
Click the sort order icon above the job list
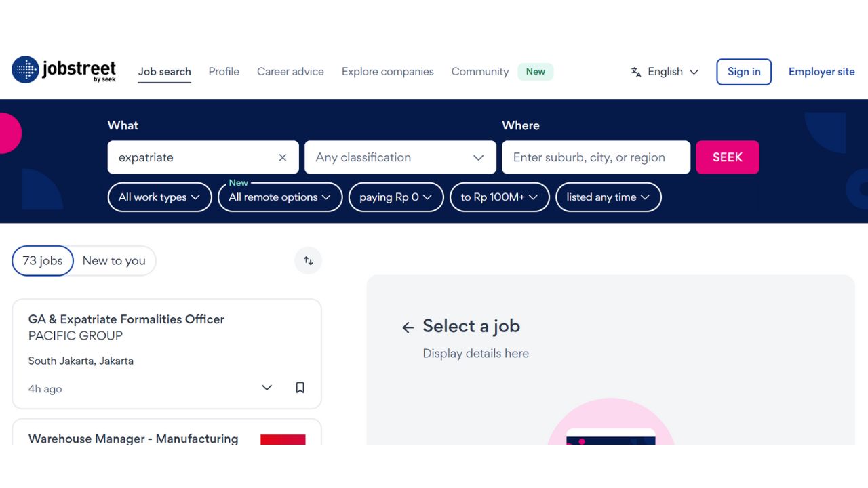point(308,260)
